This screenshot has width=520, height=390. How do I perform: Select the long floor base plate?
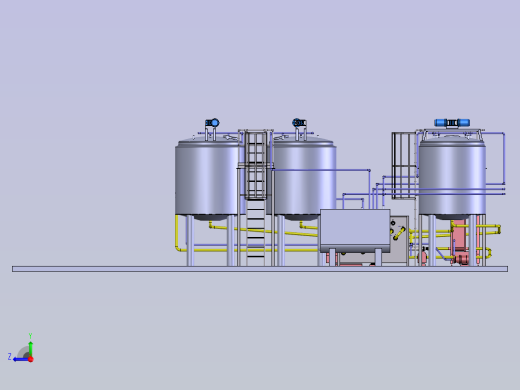(x=260, y=269)
